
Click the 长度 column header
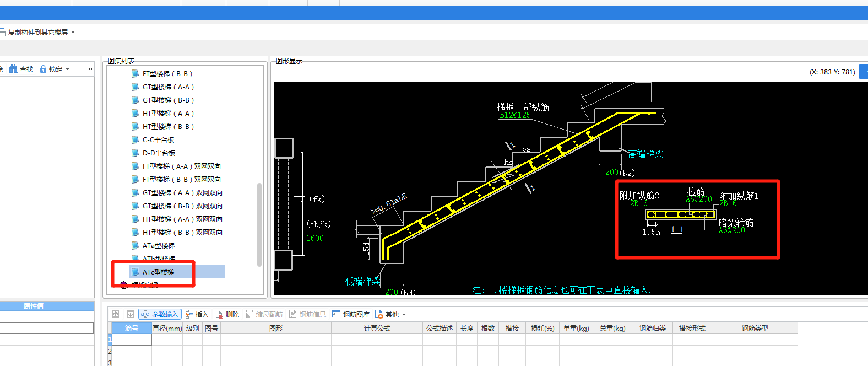pyautogui.click(x=467, y=328)
